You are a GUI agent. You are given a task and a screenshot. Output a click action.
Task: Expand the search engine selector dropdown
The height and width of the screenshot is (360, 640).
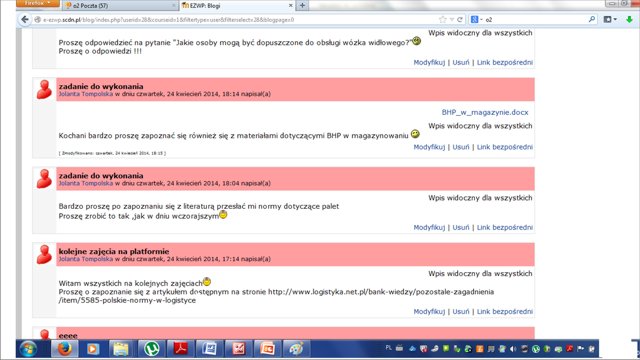point(477,19)
